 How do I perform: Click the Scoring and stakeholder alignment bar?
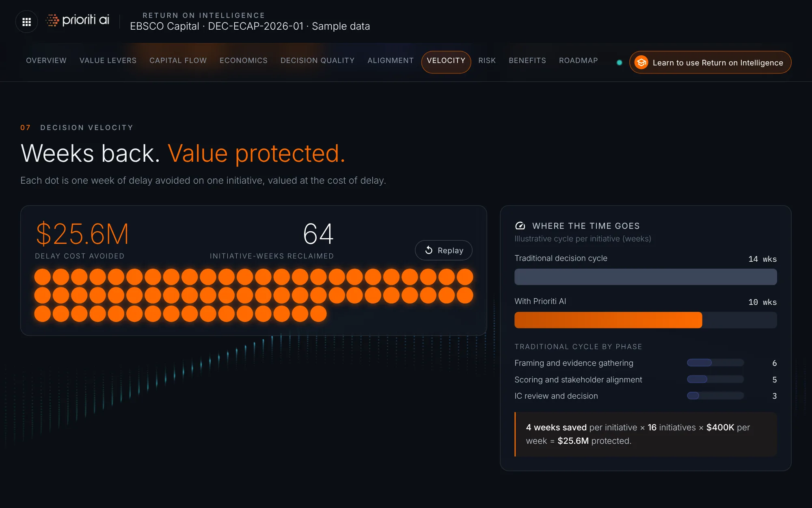tap(715, 379)
